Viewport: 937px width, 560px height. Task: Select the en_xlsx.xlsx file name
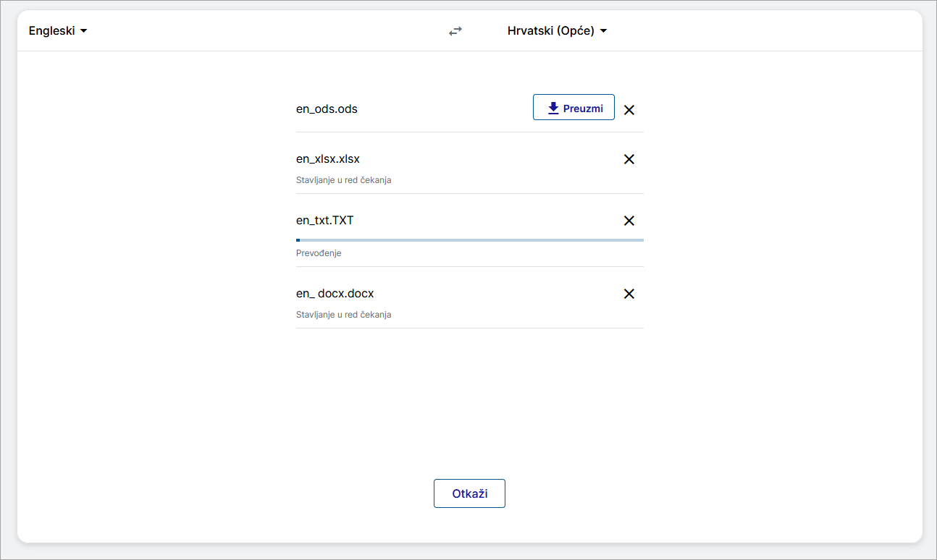[x=328, y=159]
